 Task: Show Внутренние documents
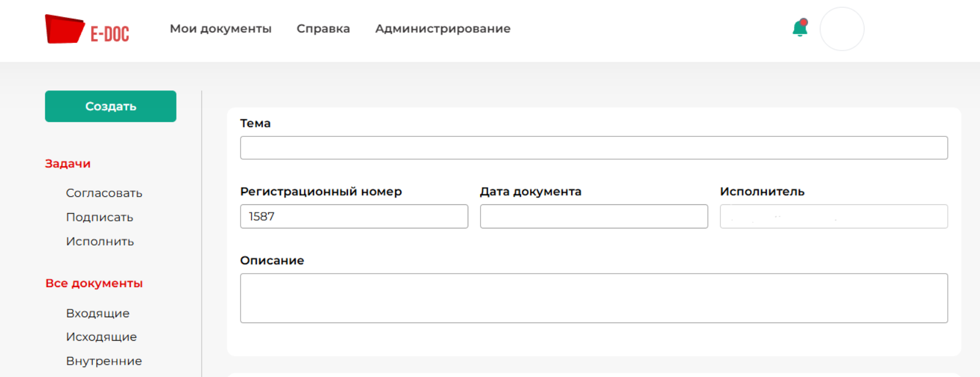click(x=104, y=361)
